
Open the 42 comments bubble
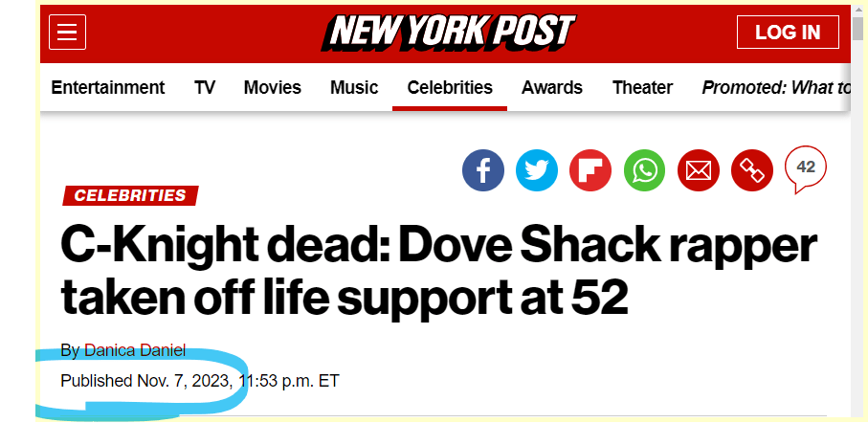tap(805, 168)
